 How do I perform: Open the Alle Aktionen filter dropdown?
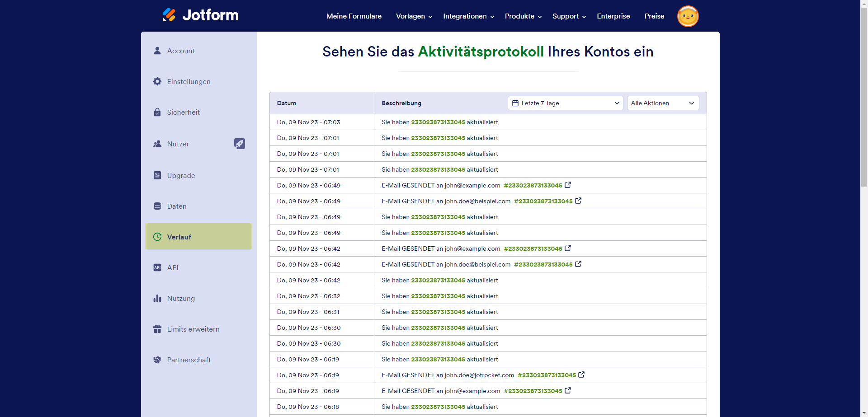[662, 103]
